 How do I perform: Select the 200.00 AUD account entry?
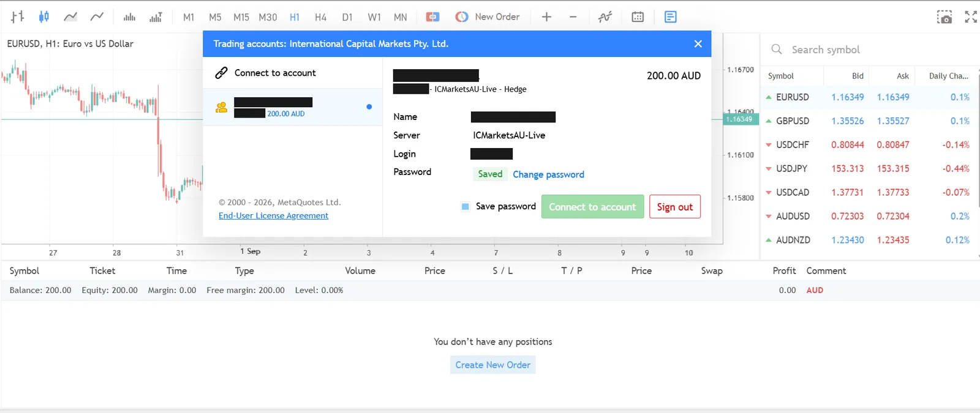point(293,108)
